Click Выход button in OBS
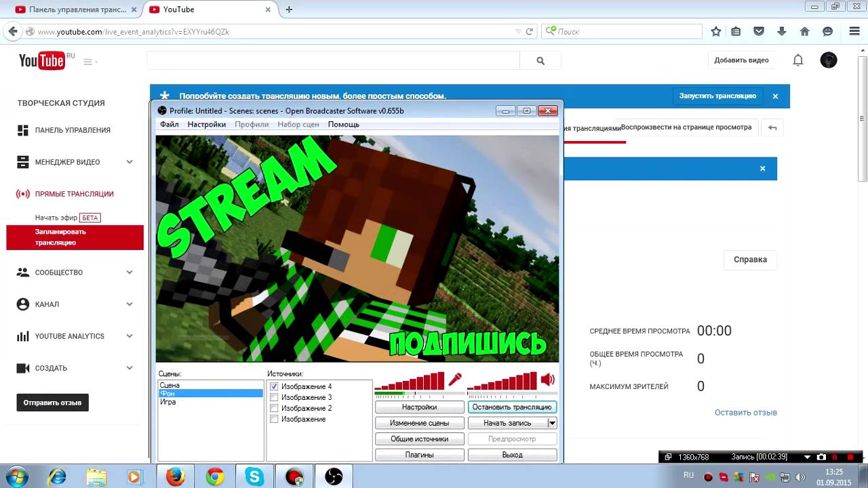Image resolution: width=868 pixels, height=488 pixels. pos(512,455)
